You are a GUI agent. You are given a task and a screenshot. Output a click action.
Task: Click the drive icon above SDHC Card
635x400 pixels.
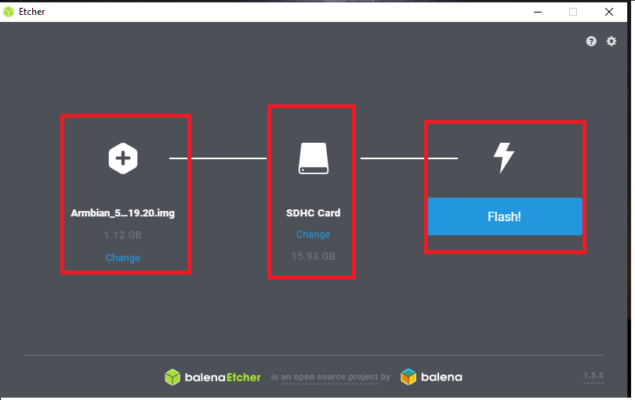(313, 157)
